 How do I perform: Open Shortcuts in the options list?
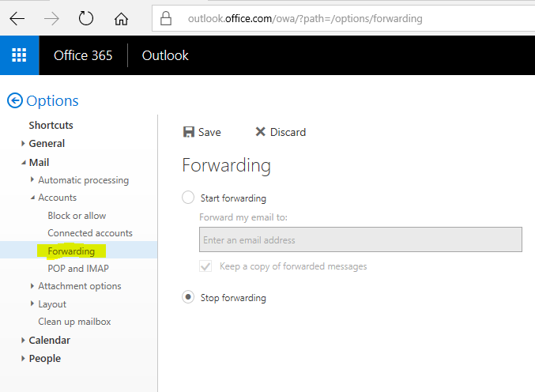[51, 125]
